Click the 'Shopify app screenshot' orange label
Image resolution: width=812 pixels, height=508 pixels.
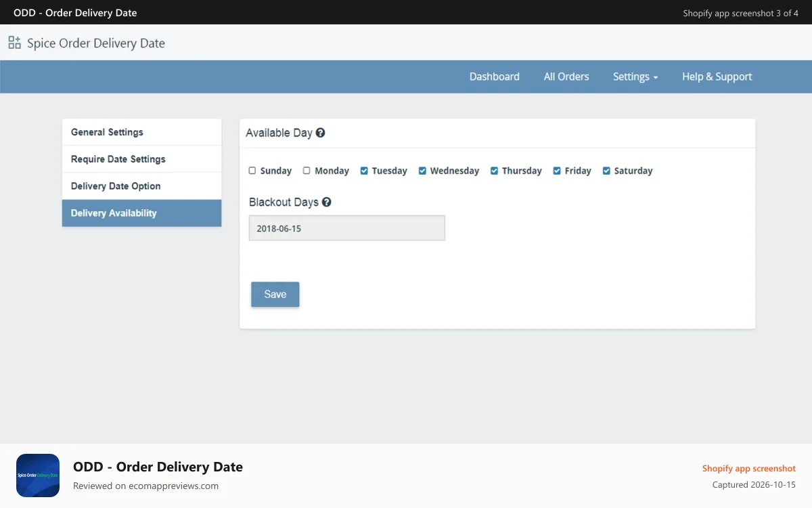[x=749, y=468]
